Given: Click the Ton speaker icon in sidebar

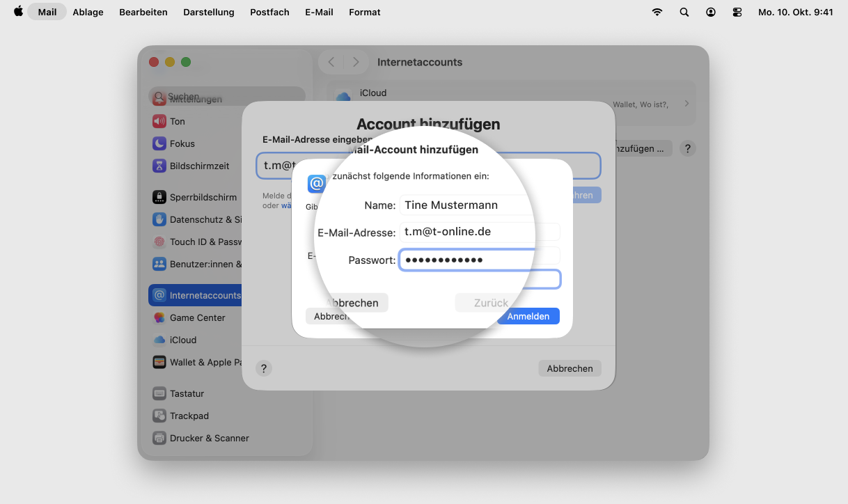Looking at the screenshot, I should click(x=159, y=121).
